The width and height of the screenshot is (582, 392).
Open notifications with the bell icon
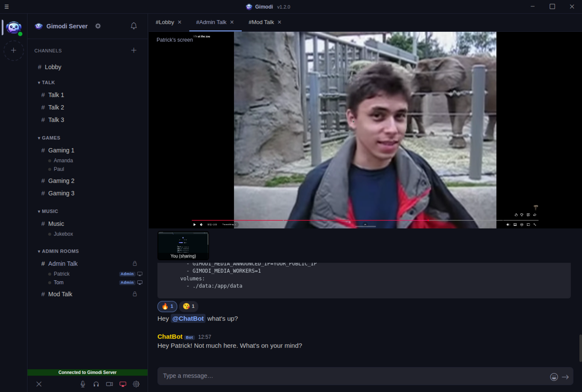(133, 26)
